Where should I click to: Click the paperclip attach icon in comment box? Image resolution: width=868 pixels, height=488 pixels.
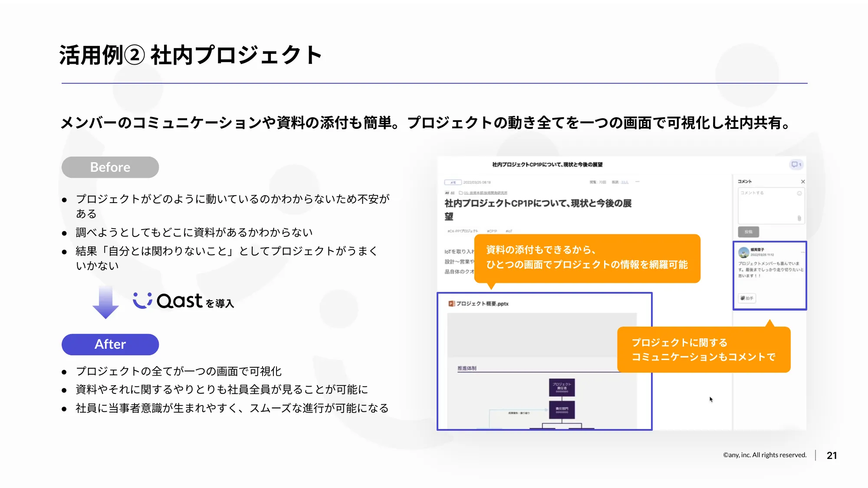pyautogui.click(x=799, y=218)
